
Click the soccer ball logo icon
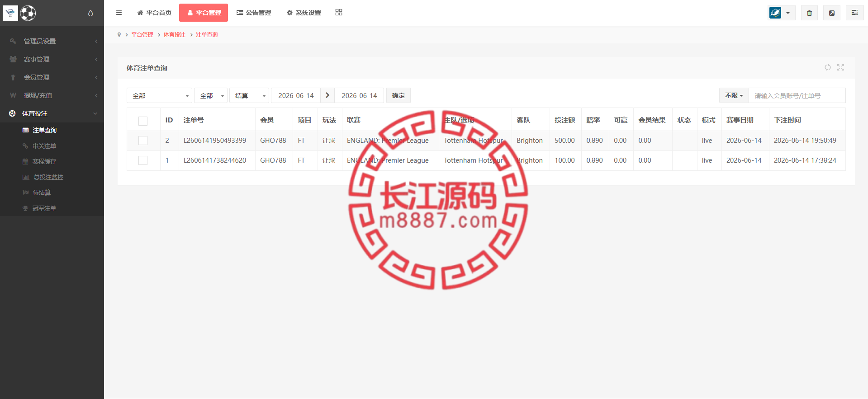tap(28, 13)
